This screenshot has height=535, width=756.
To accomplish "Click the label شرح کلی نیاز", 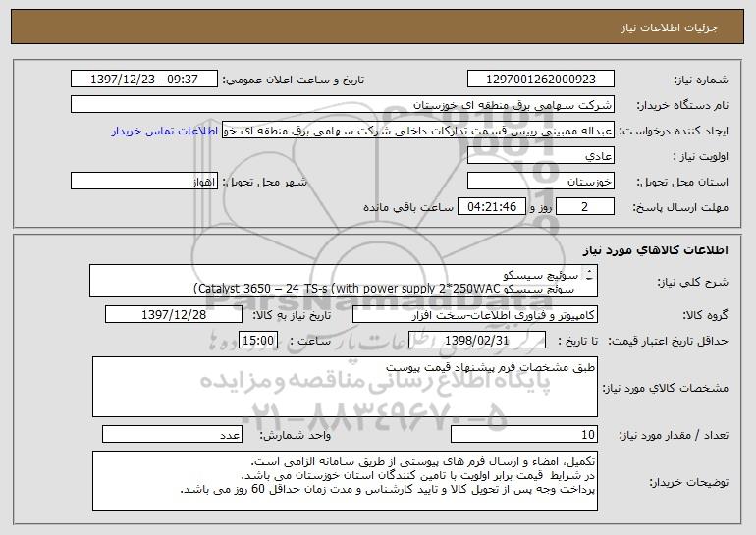I will [x=693, y=282].
